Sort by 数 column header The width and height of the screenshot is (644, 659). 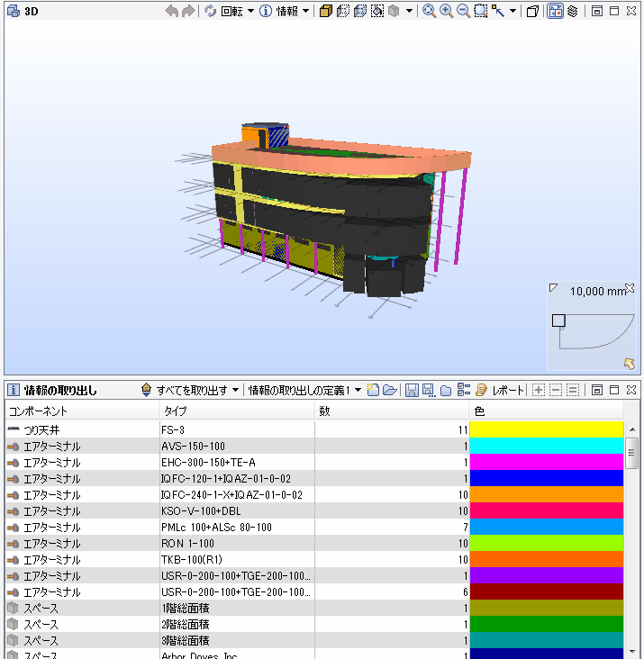(392, 411)
